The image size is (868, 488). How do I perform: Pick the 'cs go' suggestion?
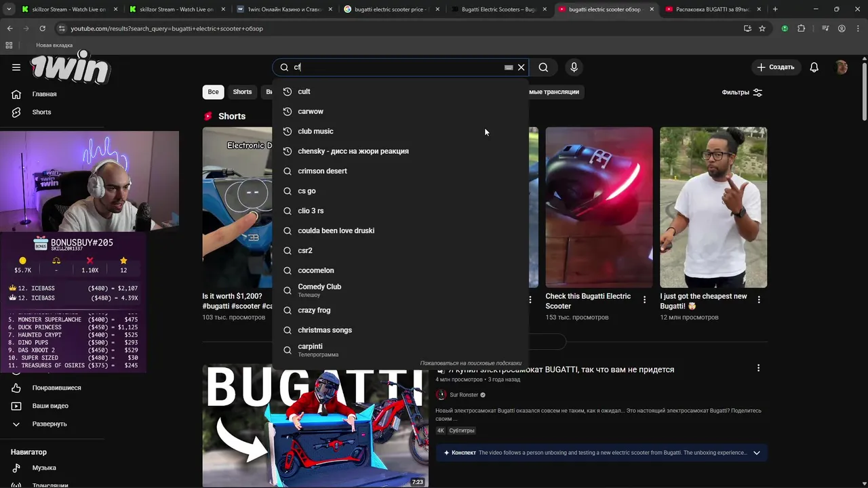click(x=400, y=190)
